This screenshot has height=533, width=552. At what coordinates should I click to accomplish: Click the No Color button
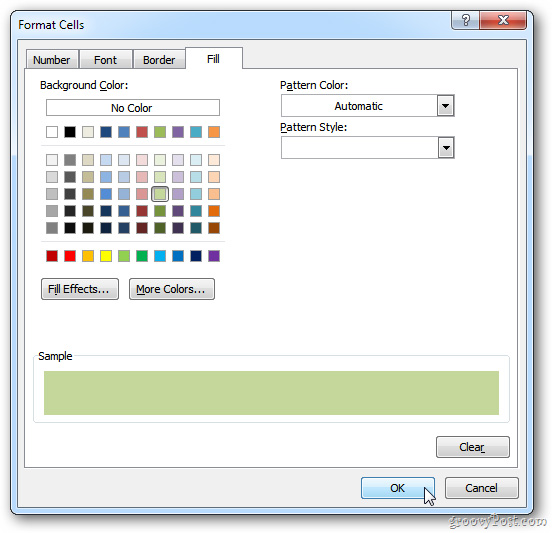[x=133, y=108]
